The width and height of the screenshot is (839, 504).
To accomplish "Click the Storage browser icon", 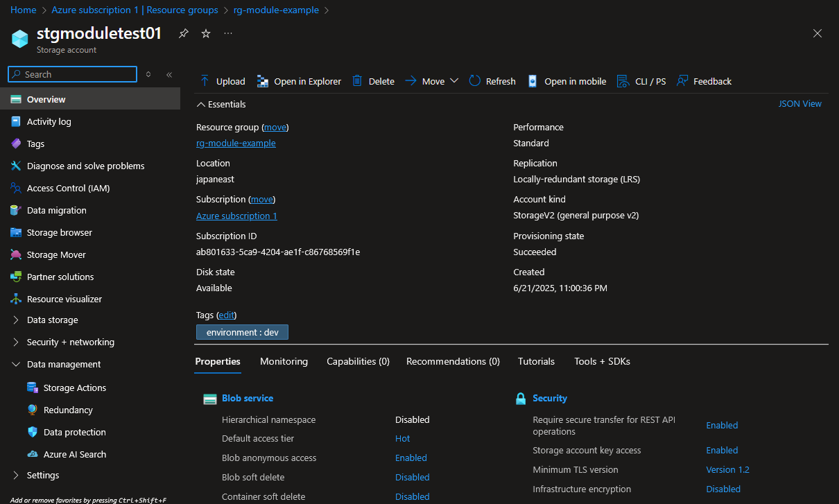I will (x=16, y=232).
